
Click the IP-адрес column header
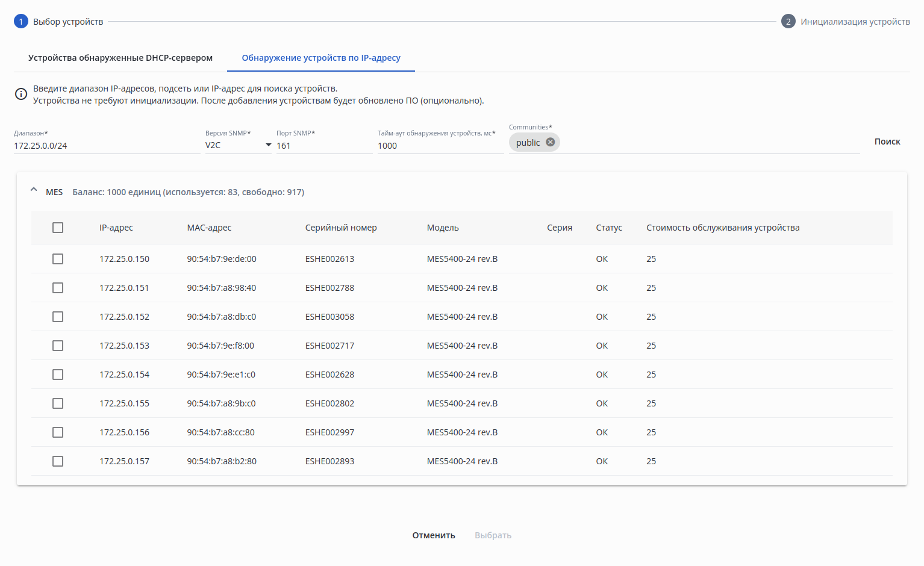point(116,228)
